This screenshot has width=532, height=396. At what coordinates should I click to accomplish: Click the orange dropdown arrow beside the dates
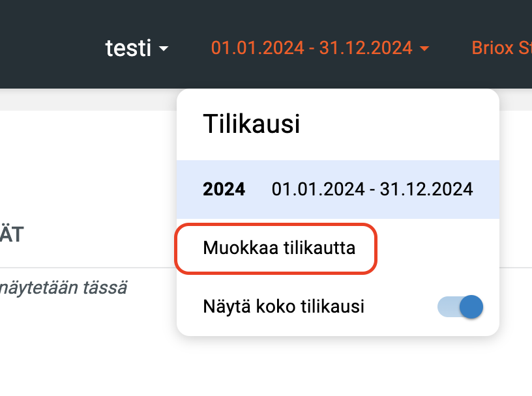pos(426,49)
